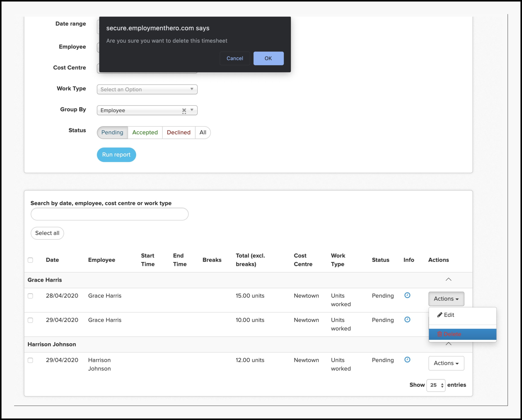The image size is (522, 420).
Task: Open the Group By Employee dropdown arrow
Action: (192, 110)
